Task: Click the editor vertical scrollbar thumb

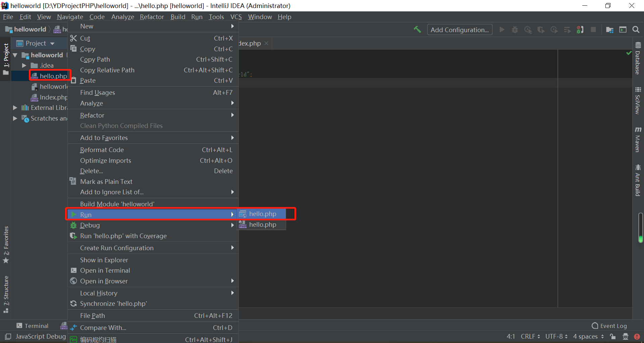Action: pyautogui.click(x=640, y=227)
